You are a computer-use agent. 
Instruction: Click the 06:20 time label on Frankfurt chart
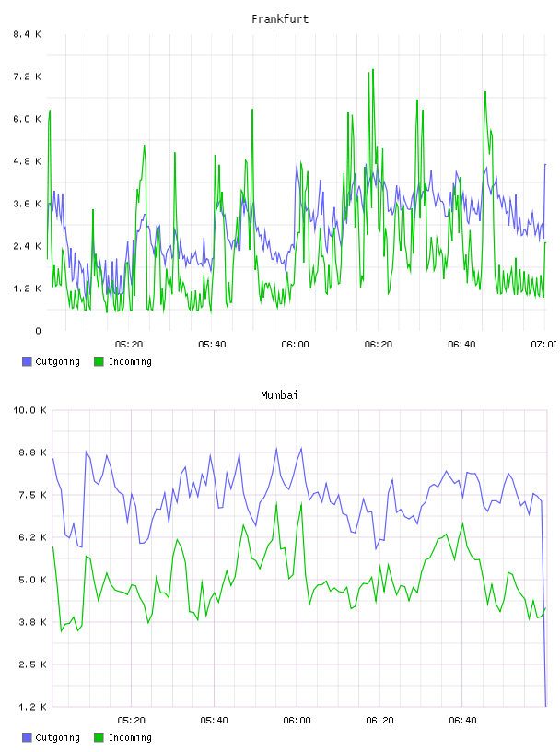click(x=379, y=345)
